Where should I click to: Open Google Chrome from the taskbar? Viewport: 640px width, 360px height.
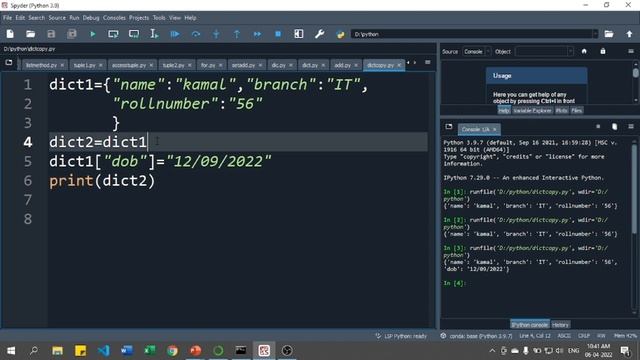coord(173,351)
